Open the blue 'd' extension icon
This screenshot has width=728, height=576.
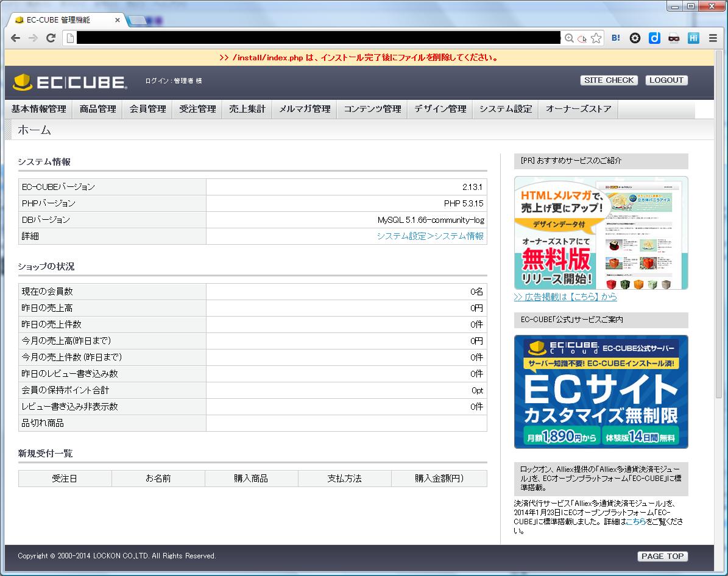point(654,38)
